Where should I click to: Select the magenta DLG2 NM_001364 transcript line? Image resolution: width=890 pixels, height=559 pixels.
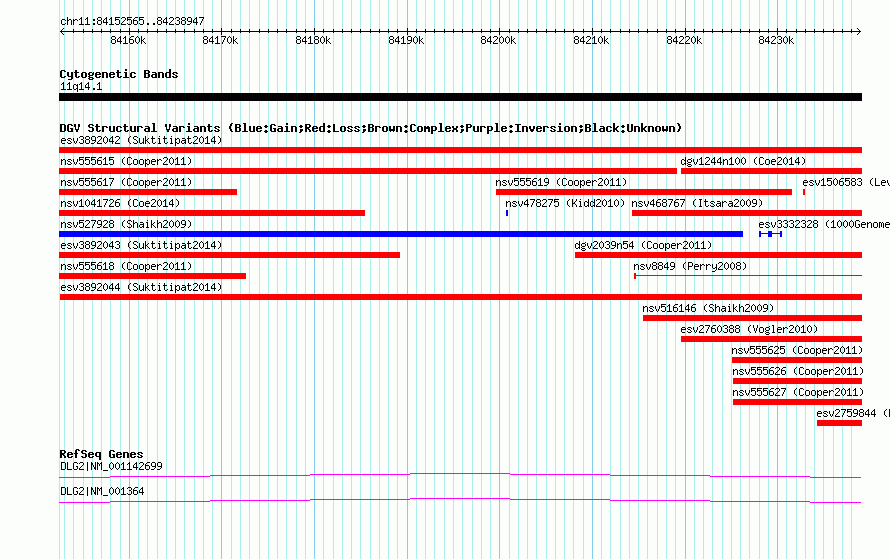(x=460, y=500)
